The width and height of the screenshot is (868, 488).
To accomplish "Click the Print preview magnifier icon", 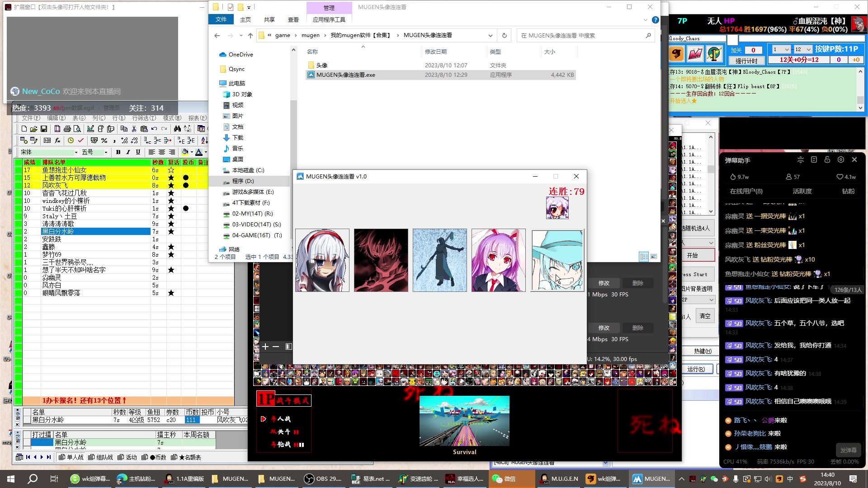I will click(77, 129).
